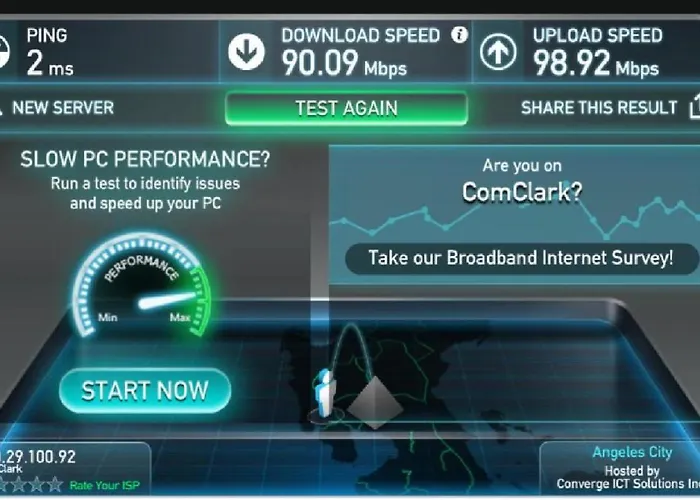Viewport: 700px width, 500px height.
Task: Click the 90.09 Mbps download result
Action: click(344, 63)
